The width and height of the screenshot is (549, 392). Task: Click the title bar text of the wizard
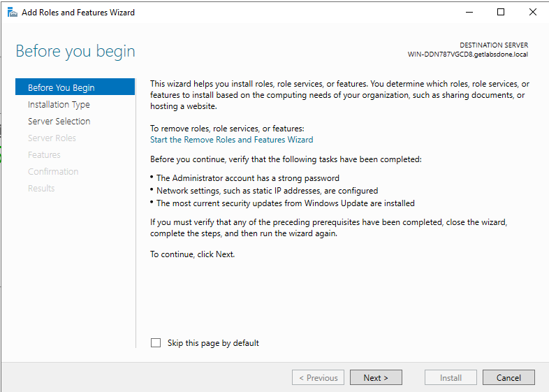tap(78, 13)
